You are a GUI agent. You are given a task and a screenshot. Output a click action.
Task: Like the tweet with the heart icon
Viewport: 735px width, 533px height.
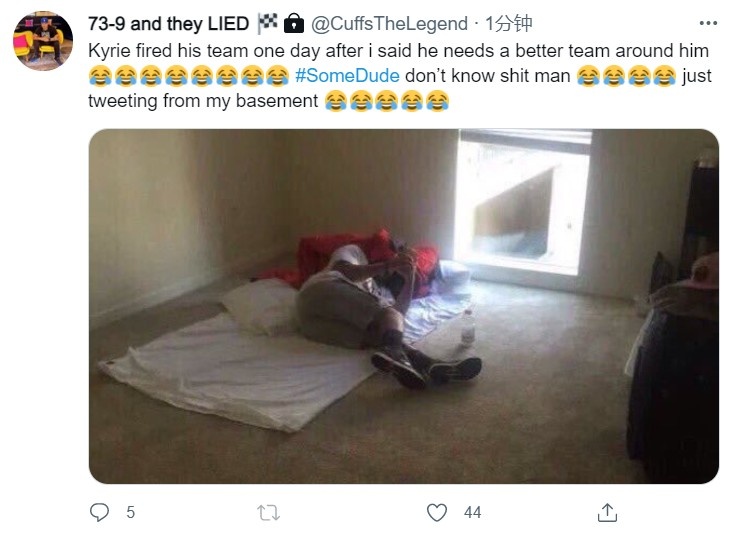(436, 512)
